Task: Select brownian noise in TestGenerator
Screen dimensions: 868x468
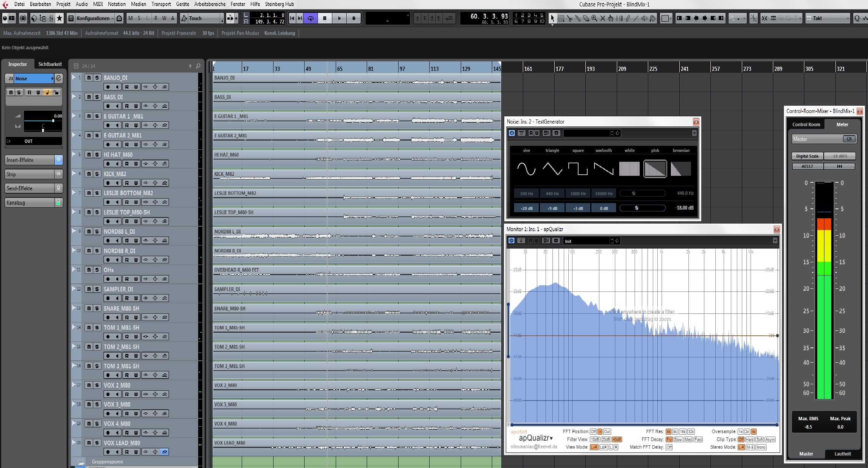Action: [681, 169]
